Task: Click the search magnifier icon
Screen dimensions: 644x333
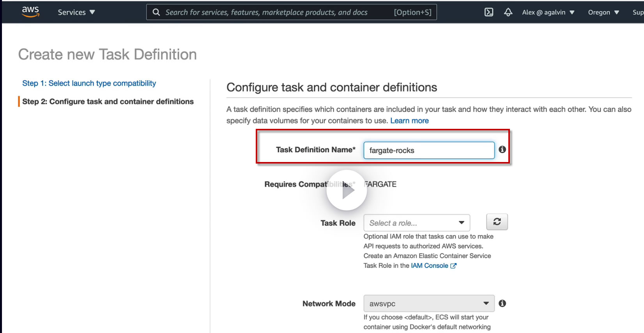Action: pos(156,12)
